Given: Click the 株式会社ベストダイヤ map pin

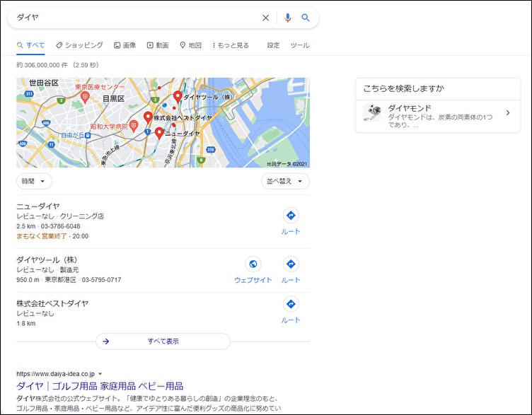Looking at the screenshot, I should click(148, 117).
